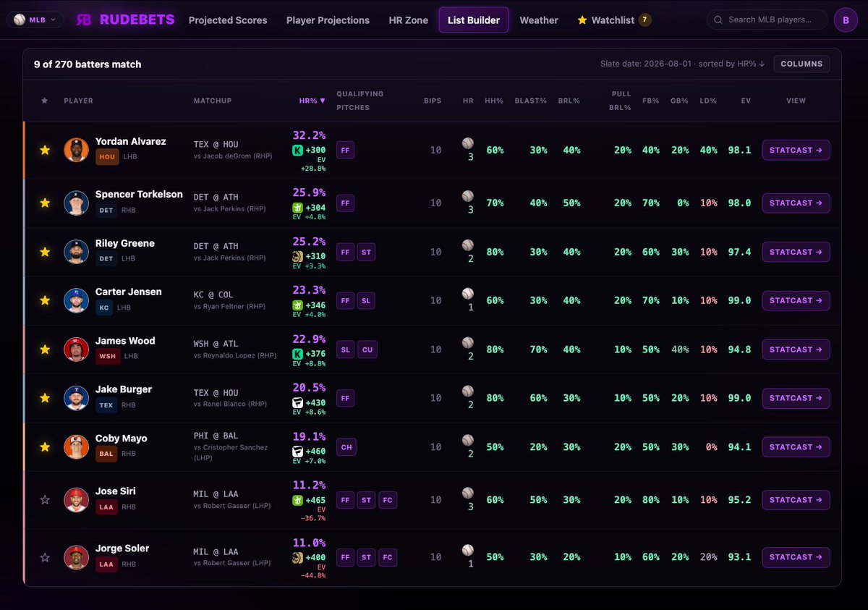Select the List Builder tab
This screenshot has width=868, height=610.
coord(474,20)
